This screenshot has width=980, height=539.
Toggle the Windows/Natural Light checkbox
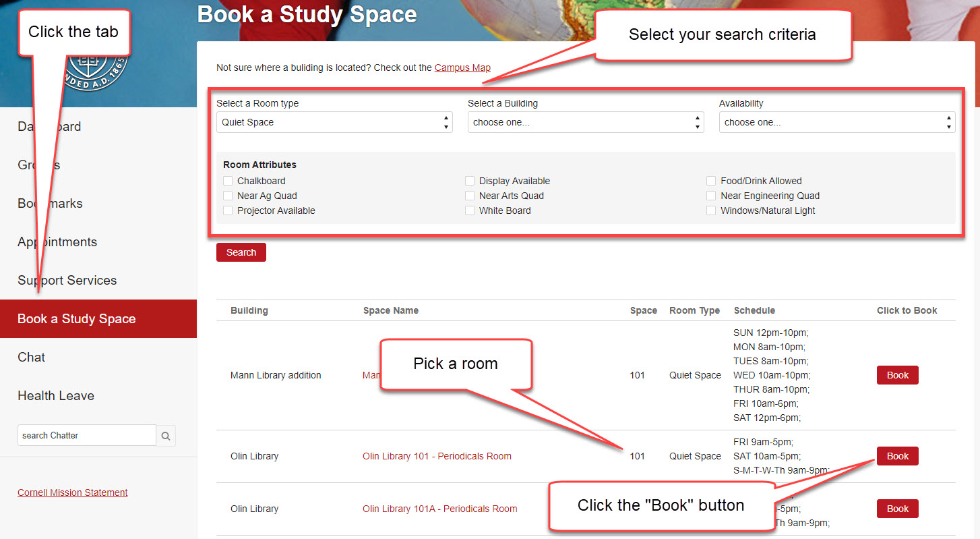(x=711, y=210)
